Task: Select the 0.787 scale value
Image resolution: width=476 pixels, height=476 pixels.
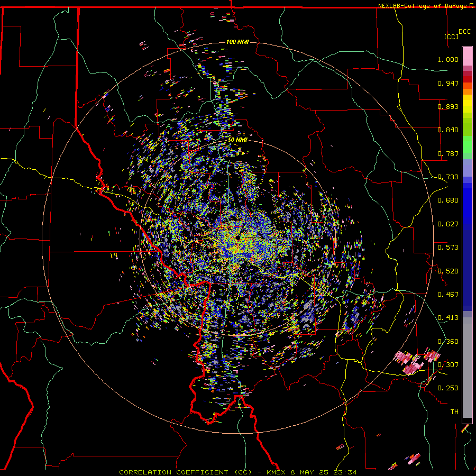Action: pos(448,153)
